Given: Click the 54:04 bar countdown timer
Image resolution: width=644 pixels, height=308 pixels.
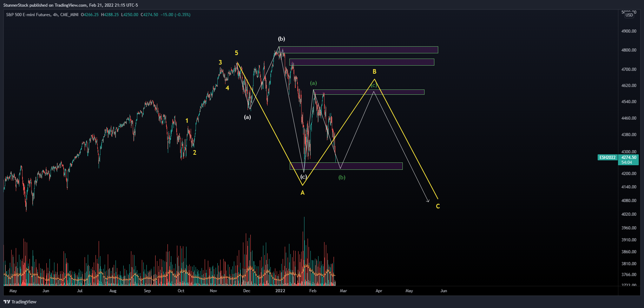Looking at the screenshot, I should 627,162.
